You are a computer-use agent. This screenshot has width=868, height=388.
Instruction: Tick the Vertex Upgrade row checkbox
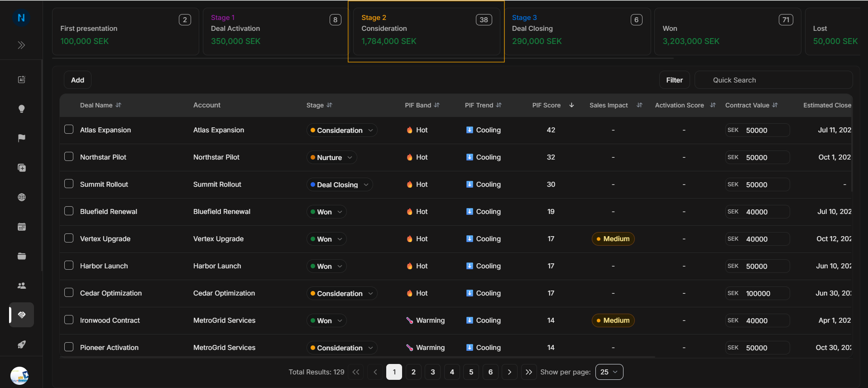pyautogui.click(x=69, y=238)
